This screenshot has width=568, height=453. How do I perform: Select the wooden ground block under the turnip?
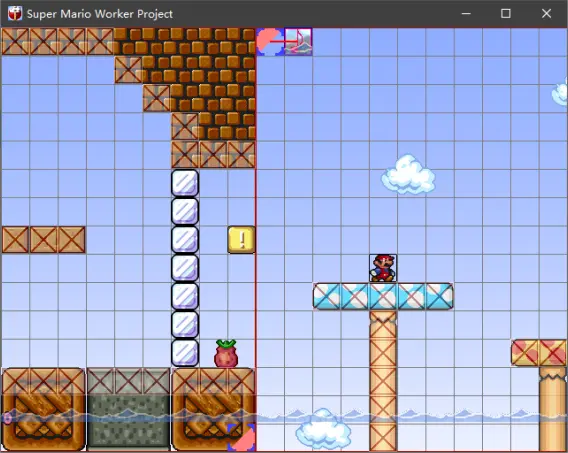(x=213, y=409)
